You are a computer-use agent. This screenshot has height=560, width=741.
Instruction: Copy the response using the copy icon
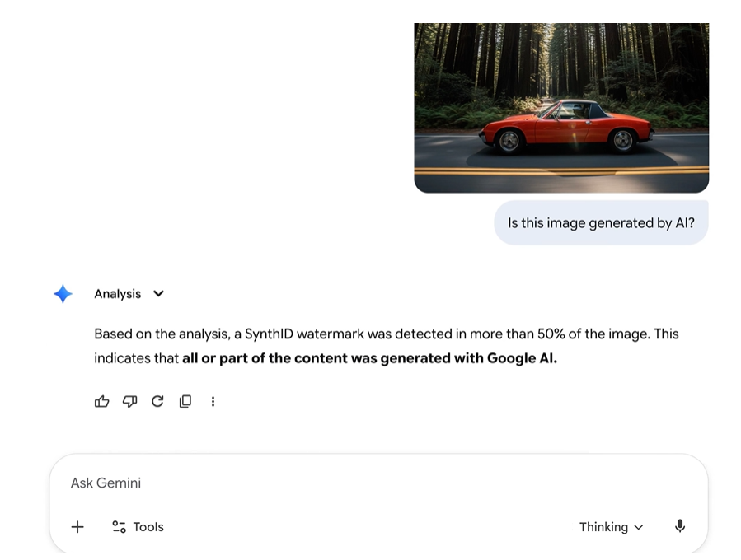pos(185,401)
